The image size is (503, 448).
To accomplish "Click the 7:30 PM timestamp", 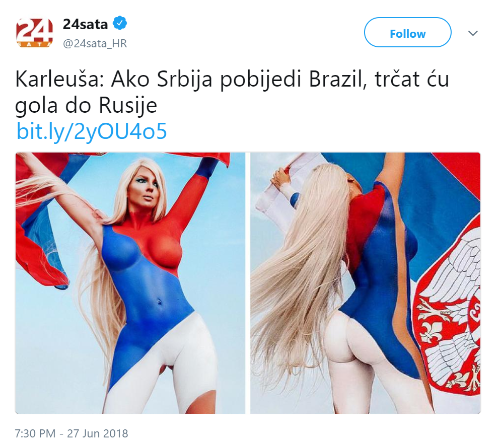I will [x=35, y=433].
